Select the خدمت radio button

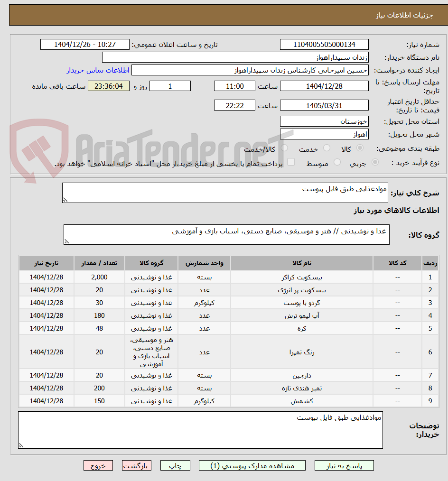327,148
